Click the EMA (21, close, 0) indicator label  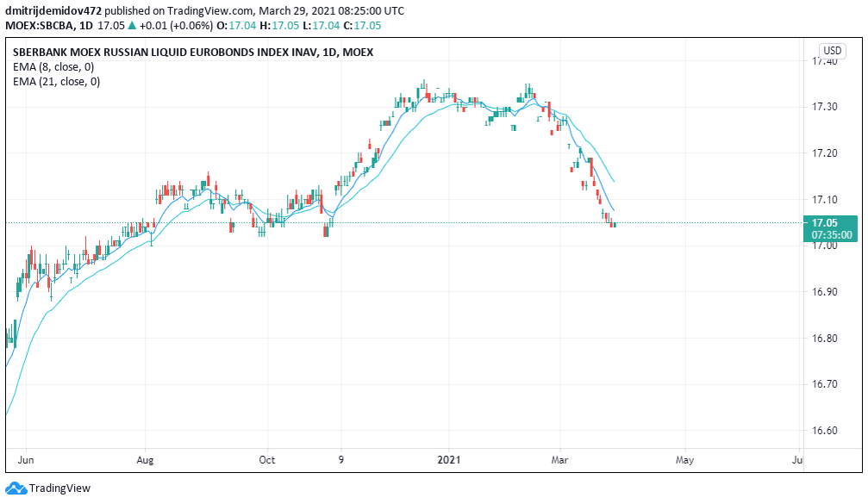pyautogui.click(x=57, y=82)
